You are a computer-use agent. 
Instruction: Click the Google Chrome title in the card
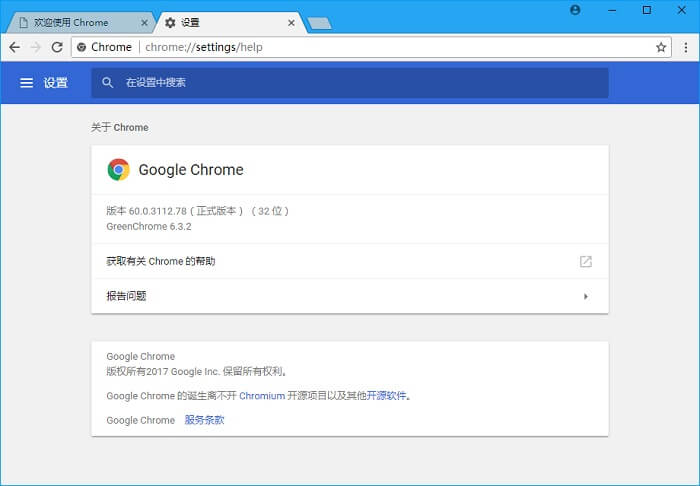tap(191, 170)
